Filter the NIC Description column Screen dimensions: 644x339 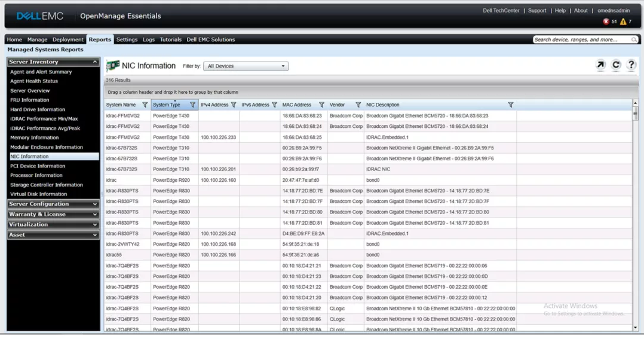(x=511, y=105)
